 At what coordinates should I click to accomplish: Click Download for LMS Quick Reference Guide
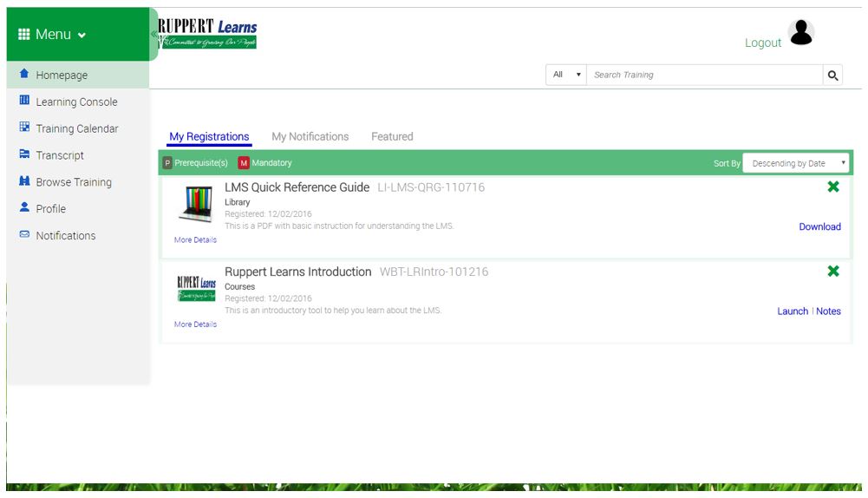[x=819, y=226]
